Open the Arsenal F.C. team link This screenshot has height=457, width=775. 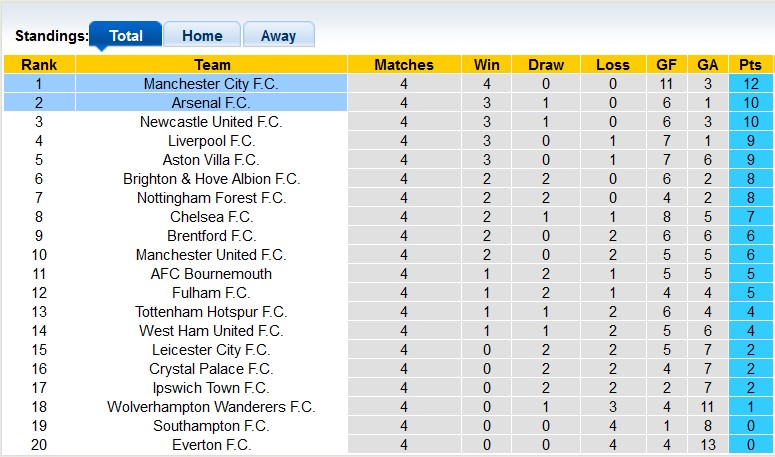tap(211, 103)
